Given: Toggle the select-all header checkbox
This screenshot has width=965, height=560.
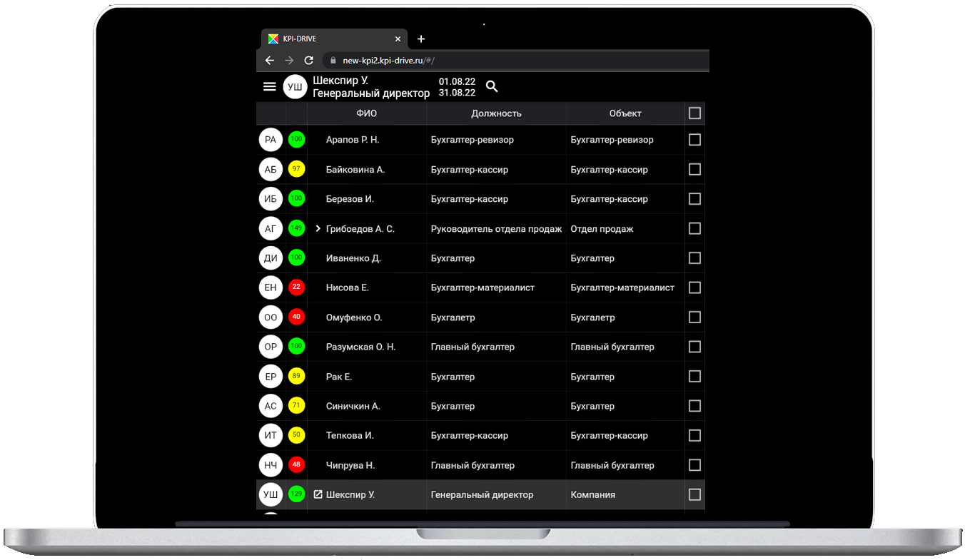Looking at the screenshot, I should point(694,113).
